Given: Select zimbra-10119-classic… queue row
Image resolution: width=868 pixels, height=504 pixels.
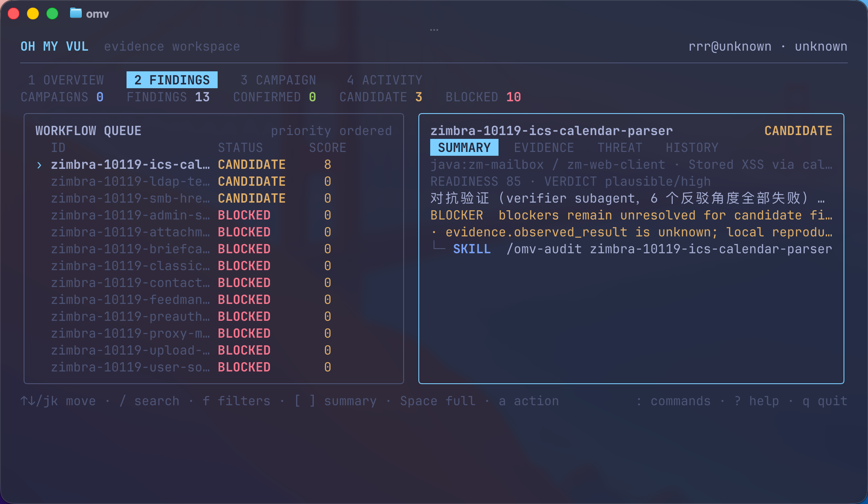Looking at the screenshot, I should (214, 266).
